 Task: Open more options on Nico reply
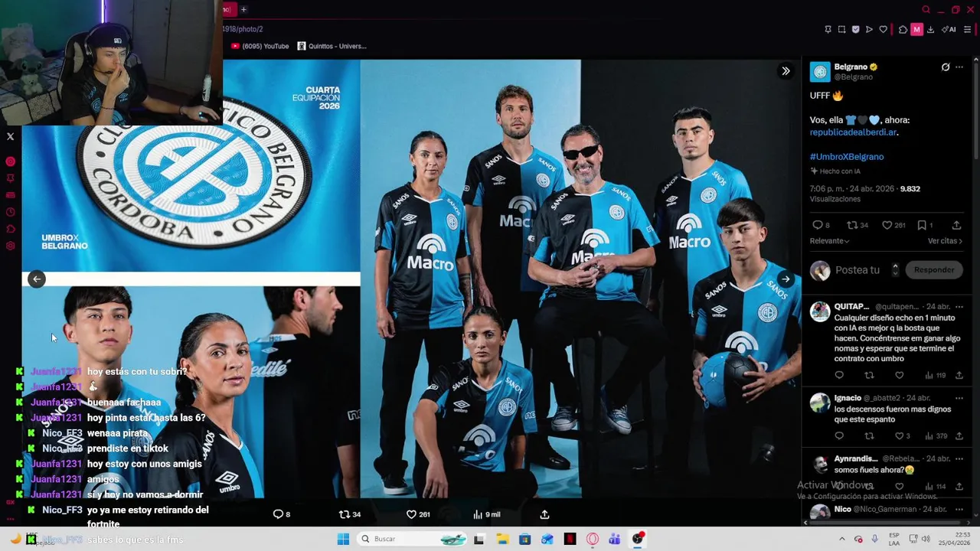pyautogui.click(x=959, y=509)
